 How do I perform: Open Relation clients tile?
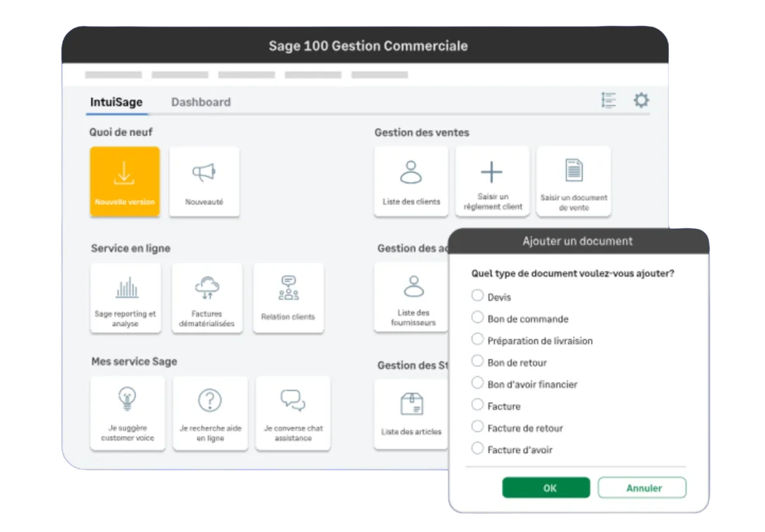pyautogui.click(x=289, y=298)
